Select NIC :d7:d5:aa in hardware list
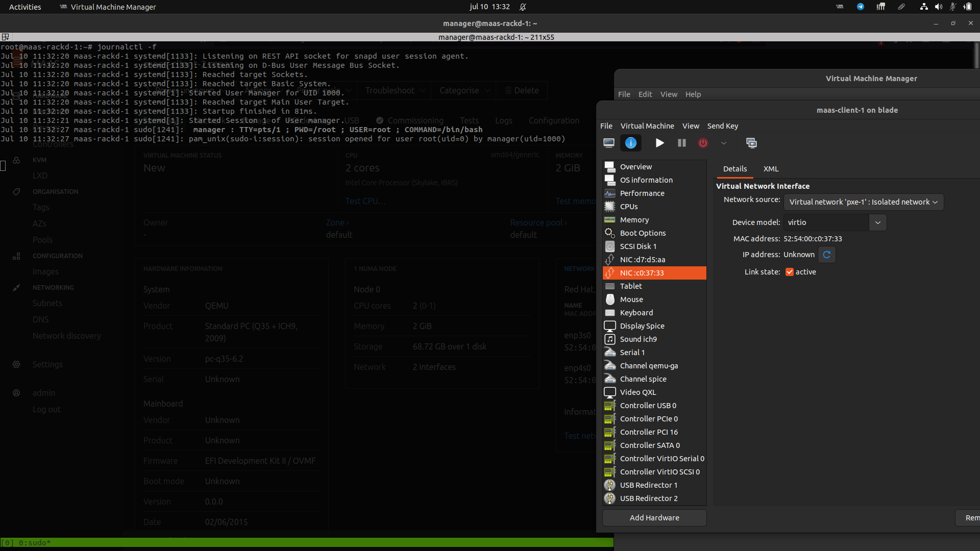The height and width of the screenshot is (551, 980). click(642, 260)
